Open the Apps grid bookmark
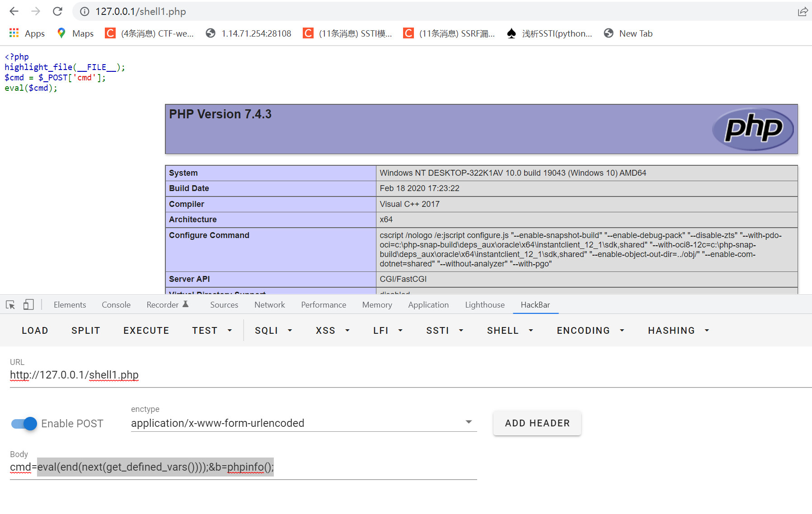 point(27,33)
